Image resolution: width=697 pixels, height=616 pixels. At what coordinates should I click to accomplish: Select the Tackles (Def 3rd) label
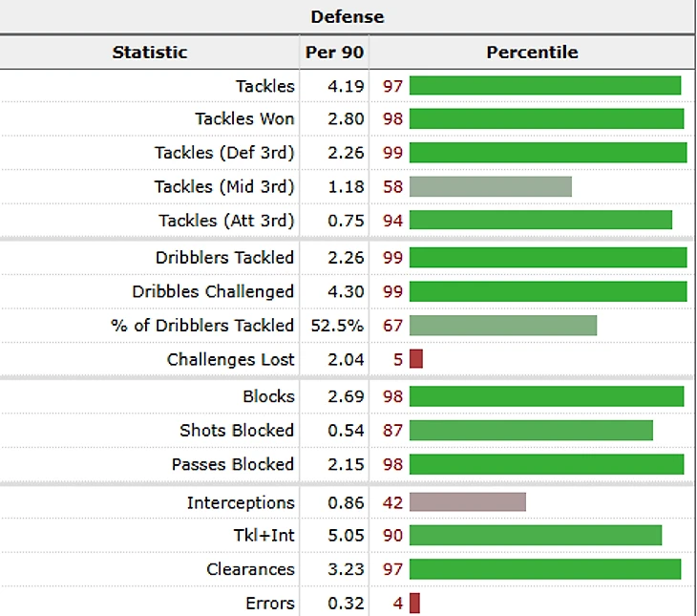tap(224, 153)
